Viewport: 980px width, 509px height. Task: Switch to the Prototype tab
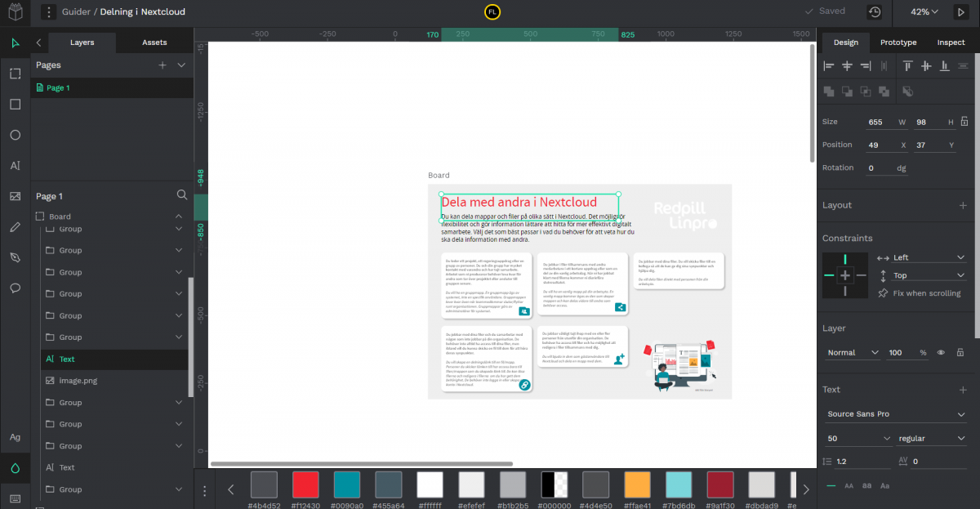pyautogui.click(x=898, y=42)
